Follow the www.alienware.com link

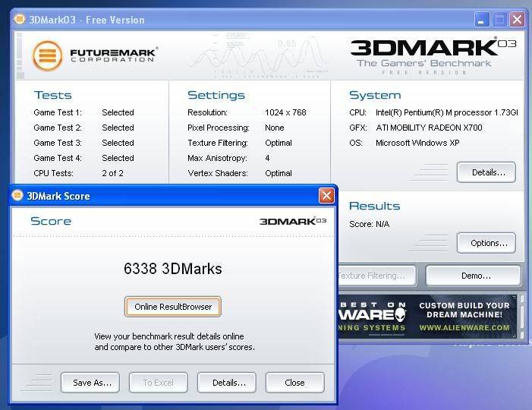point(464,328)
